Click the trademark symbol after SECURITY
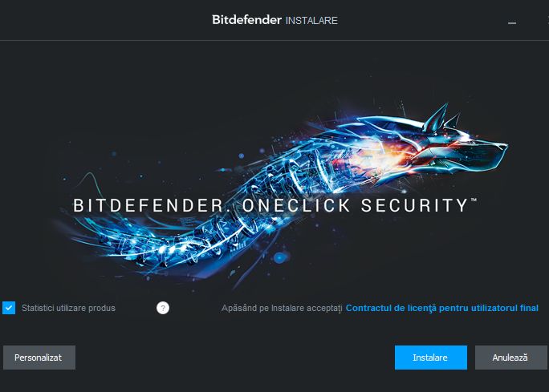This screenshot has height=392, width=549. click(474, 200)
